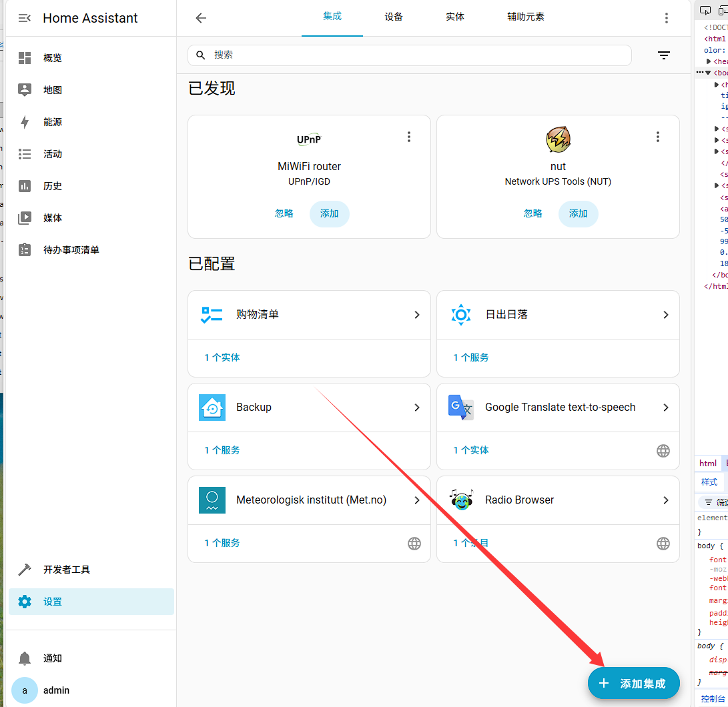Click 添加 on the MiWiFi router card
The image size is (728, 707).
(330, 214)
